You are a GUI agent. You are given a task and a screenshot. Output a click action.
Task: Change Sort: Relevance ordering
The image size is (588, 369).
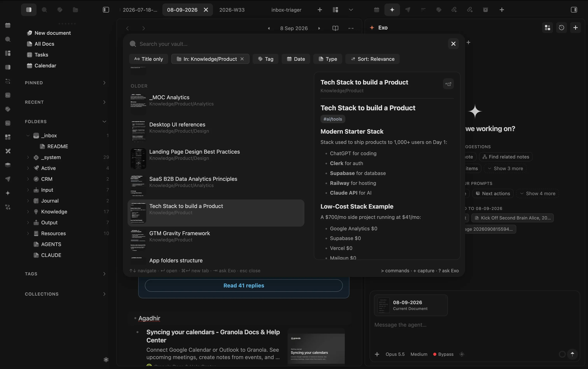click(372, 59)
